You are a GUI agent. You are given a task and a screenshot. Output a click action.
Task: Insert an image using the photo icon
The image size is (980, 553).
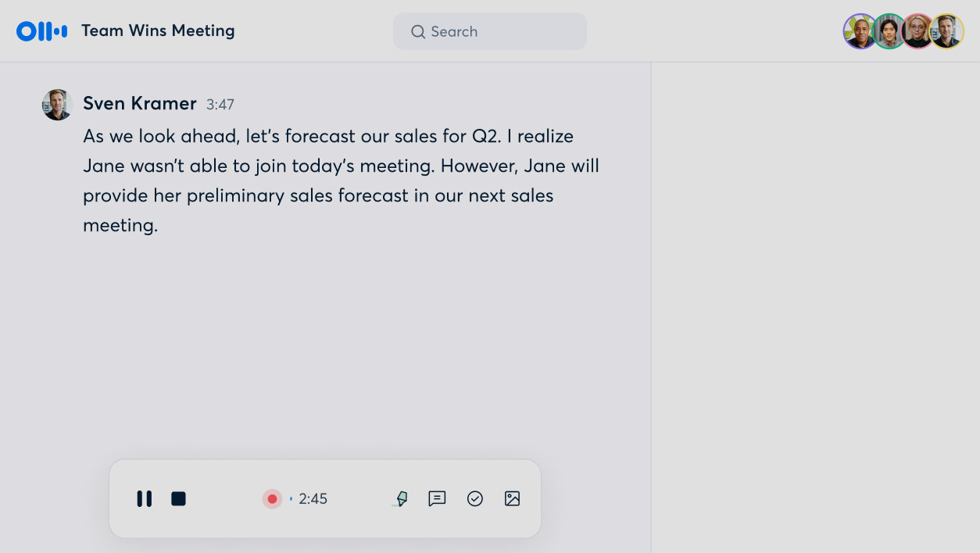click(512, 498)
